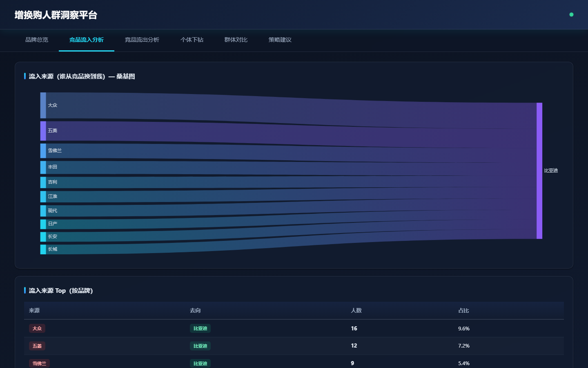This screenshot has width=588, height=368.
Task: Click the 五菱 tag in the table
Action: [x=37, y=346]
